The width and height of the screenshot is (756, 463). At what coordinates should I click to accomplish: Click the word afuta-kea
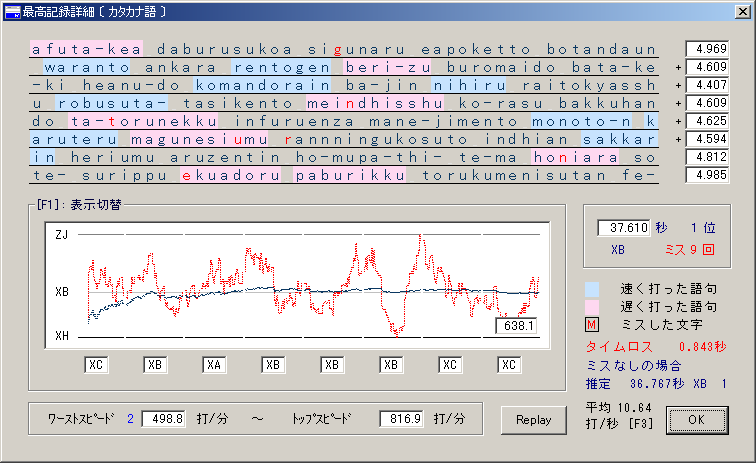tap(87, 49)
